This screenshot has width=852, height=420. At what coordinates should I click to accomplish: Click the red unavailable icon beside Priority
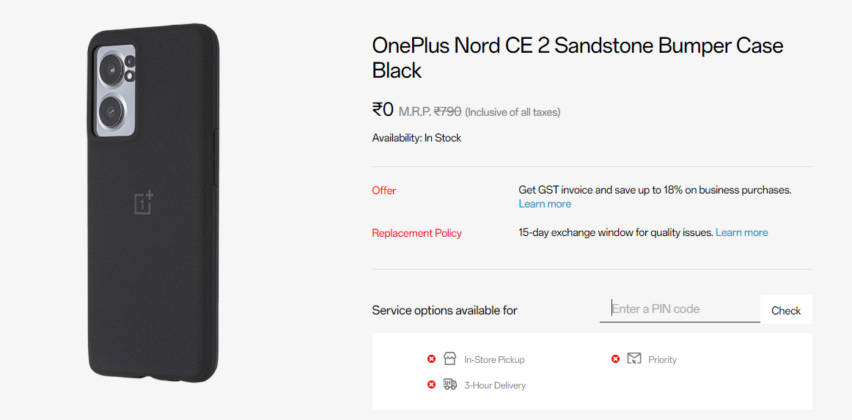click(x=615, y=359)
